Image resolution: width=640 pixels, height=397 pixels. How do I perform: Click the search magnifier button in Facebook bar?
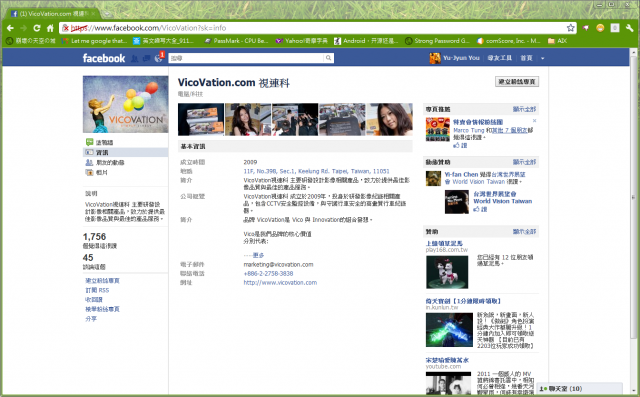click(x=328, y=58)
